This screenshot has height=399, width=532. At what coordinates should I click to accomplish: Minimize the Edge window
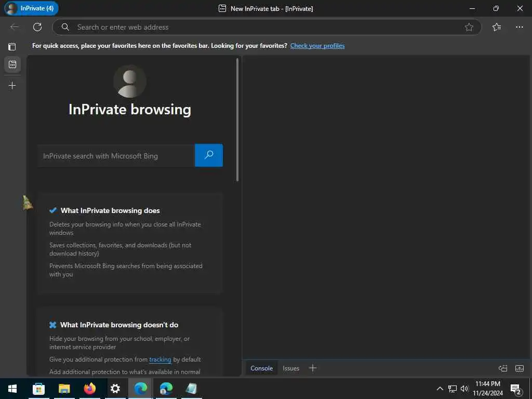tap(472, 8)
